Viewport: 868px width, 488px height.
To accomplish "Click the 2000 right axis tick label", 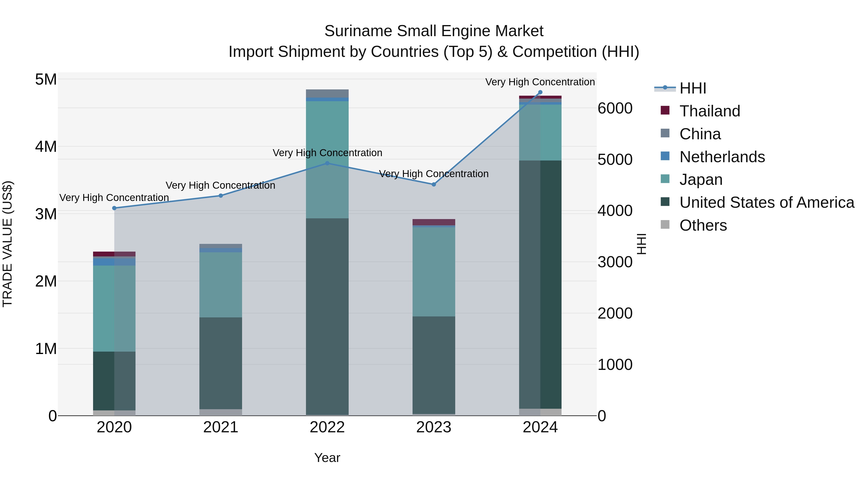I will 615,313.
